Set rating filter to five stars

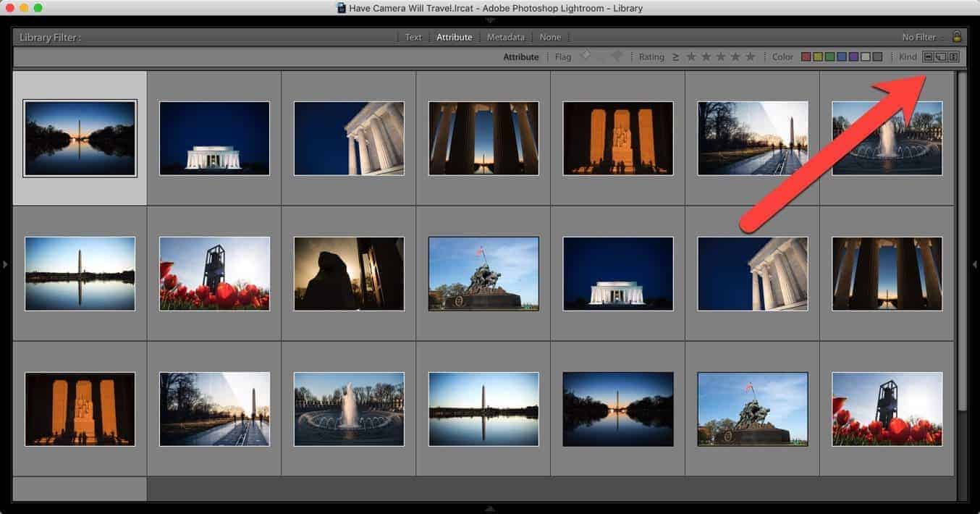coord(751,56)
